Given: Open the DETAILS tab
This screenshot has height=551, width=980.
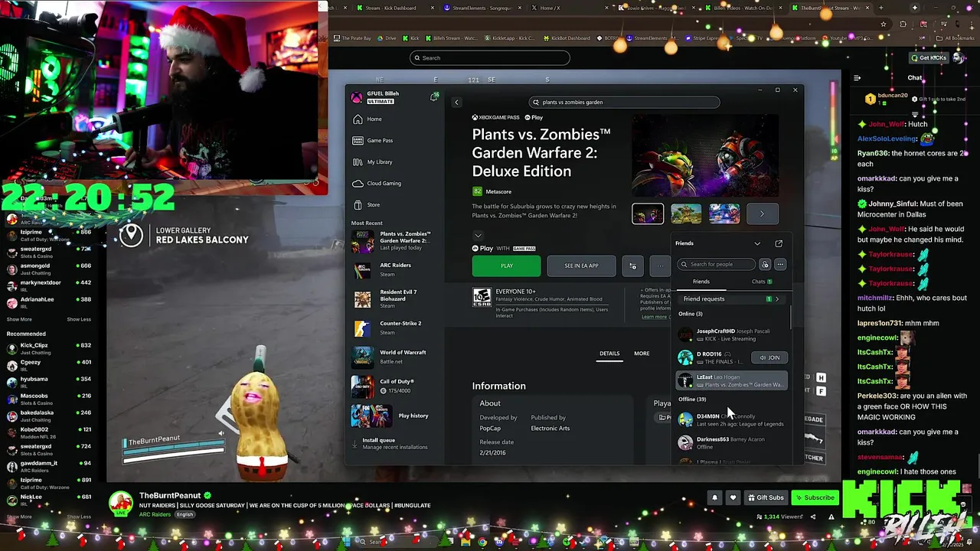Looking at the screenshot, I should coord(609,354).
